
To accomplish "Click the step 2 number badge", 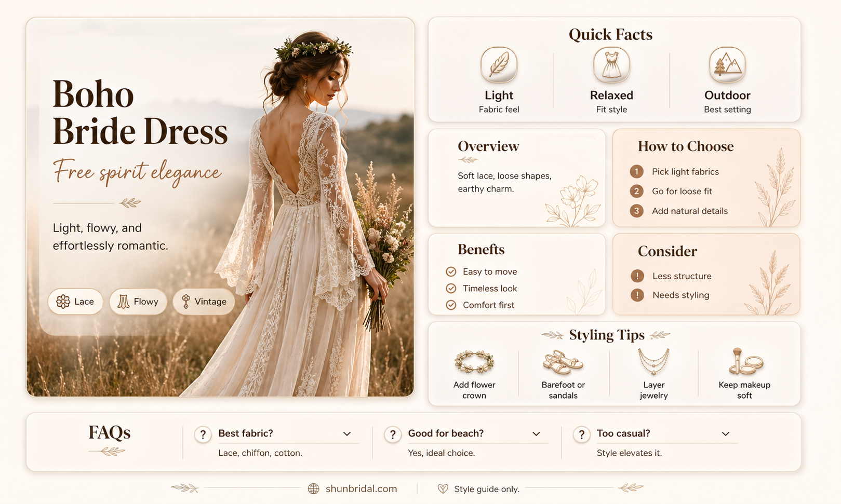I will point(636,192).
